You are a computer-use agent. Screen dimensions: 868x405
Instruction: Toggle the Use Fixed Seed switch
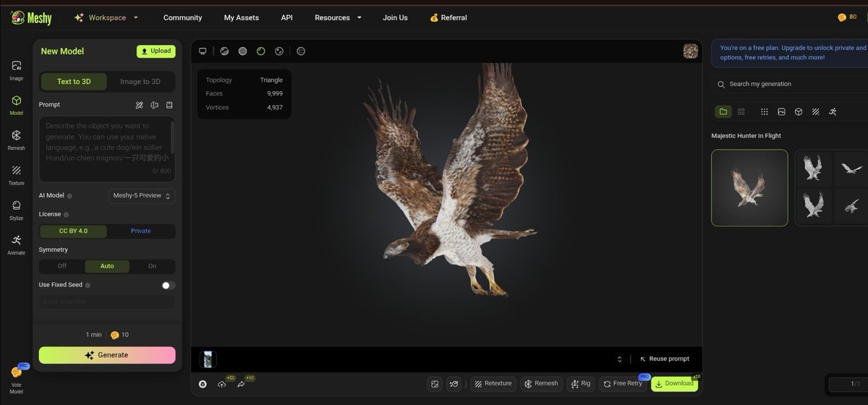click(168, 285)
